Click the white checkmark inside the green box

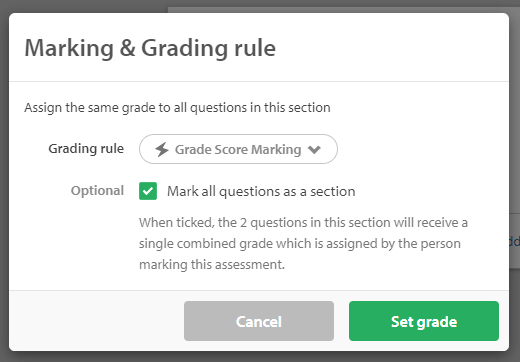click(148, 191)
